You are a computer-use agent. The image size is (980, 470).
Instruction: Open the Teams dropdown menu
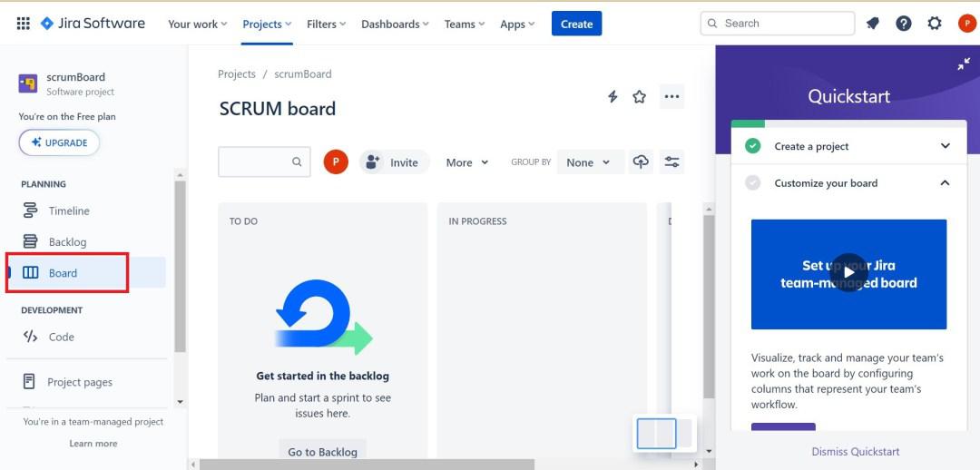click(465, 24)
